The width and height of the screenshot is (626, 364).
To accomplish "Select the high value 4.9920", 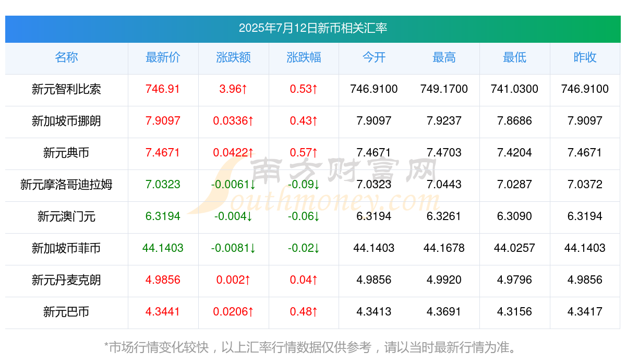I will pyautogui.click(x=444, y=280).
